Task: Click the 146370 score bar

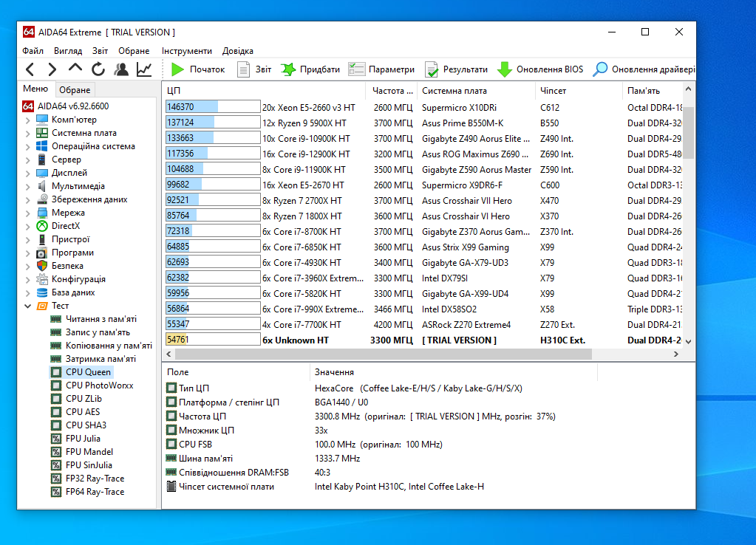Action: tap(213, 107)
